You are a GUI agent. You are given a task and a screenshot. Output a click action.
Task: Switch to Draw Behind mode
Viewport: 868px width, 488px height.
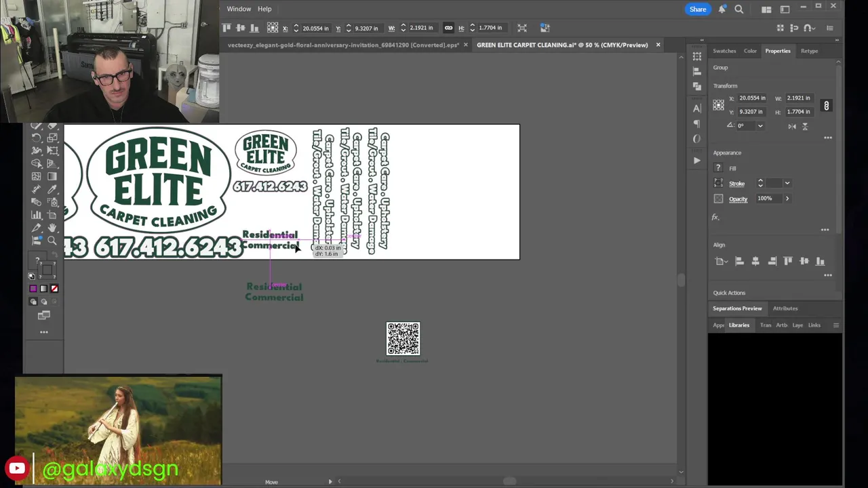coord(44,302)
